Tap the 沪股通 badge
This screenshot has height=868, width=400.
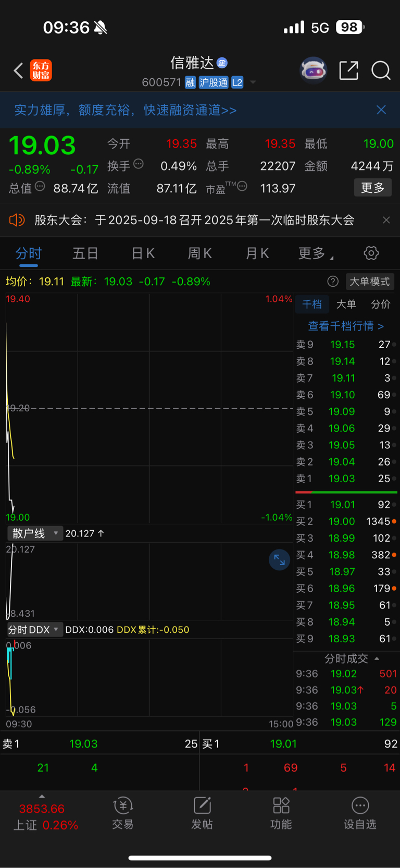[214, 82]
